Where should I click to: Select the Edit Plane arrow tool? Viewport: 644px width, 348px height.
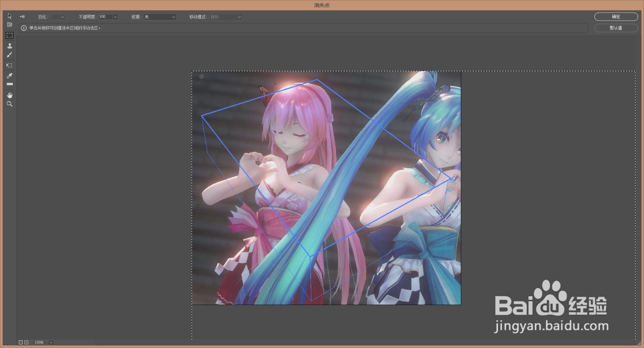pos(10,16)
